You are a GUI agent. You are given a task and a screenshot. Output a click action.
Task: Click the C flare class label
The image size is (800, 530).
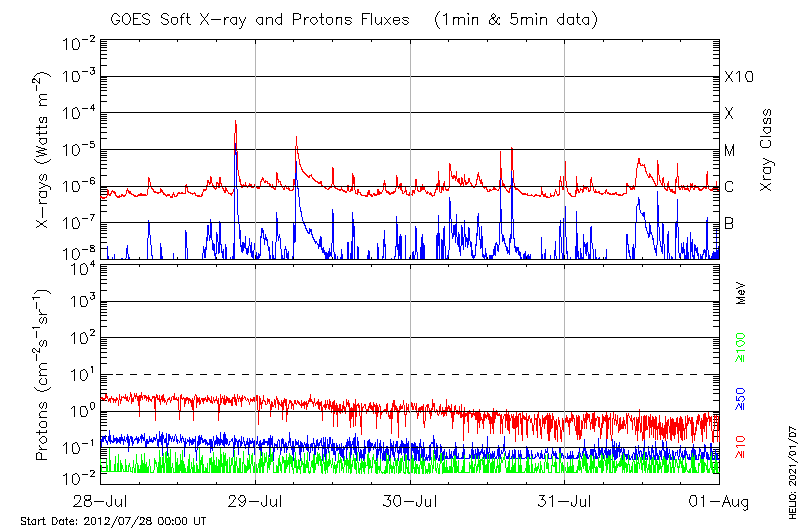click(x=729, y=187)
